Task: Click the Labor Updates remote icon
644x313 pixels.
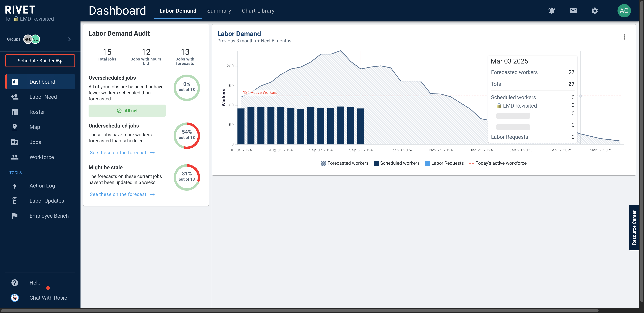Action: click(x=15, y=201)
